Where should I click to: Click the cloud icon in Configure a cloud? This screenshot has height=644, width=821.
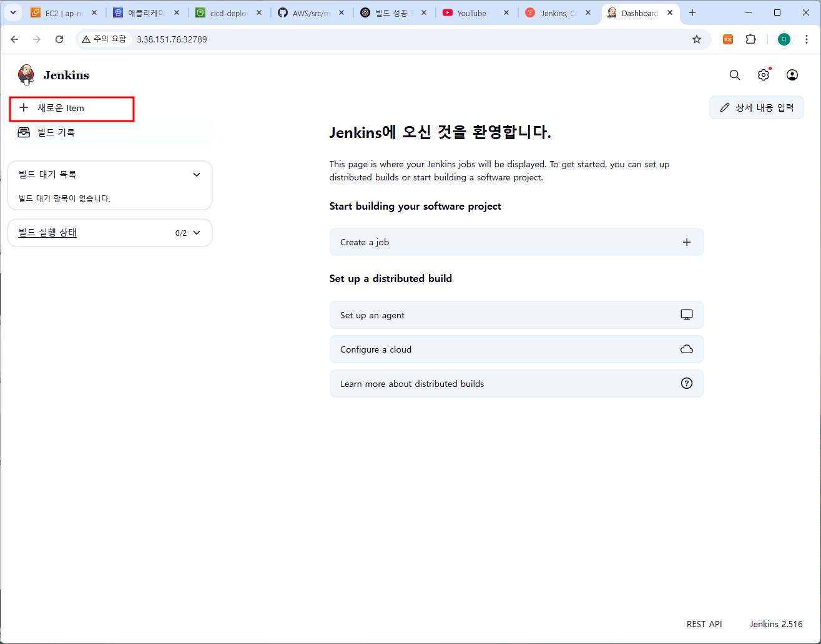pyautogui.click(x=687, y=349)
